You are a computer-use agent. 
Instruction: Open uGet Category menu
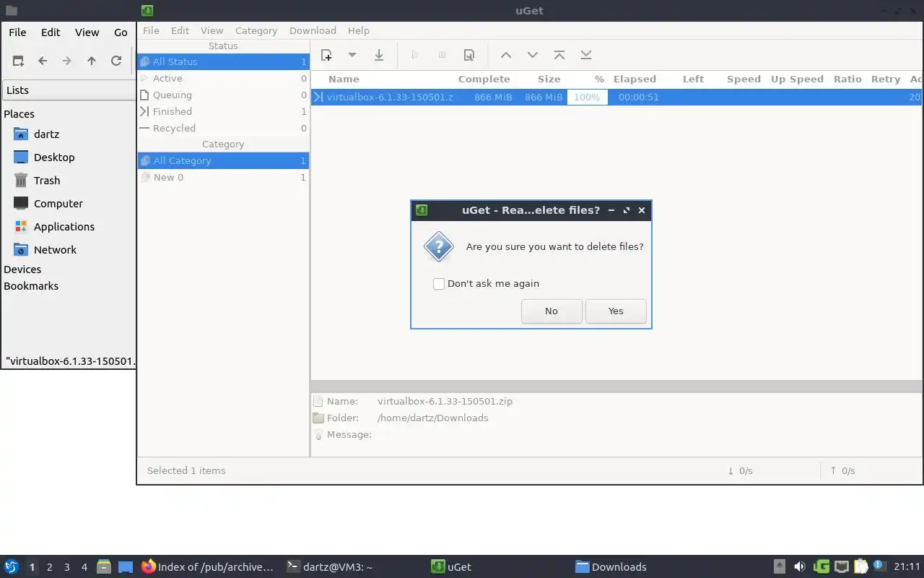click(x=256, y=30)
